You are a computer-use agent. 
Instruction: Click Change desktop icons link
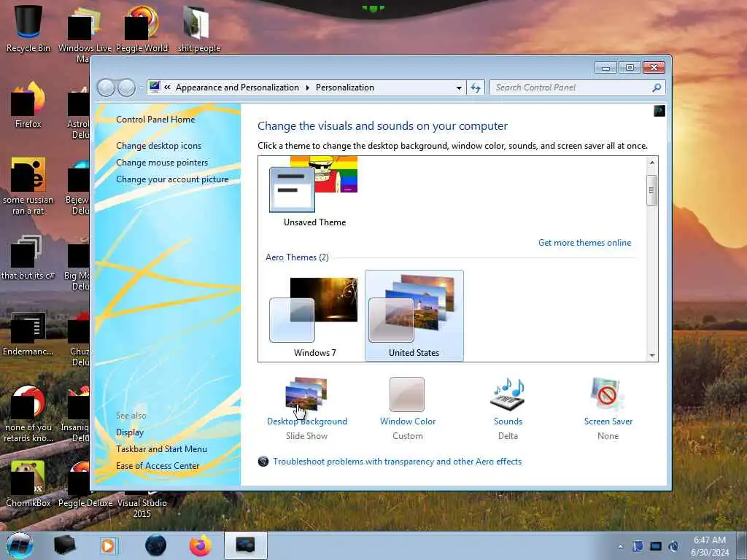tap(158, 146)
